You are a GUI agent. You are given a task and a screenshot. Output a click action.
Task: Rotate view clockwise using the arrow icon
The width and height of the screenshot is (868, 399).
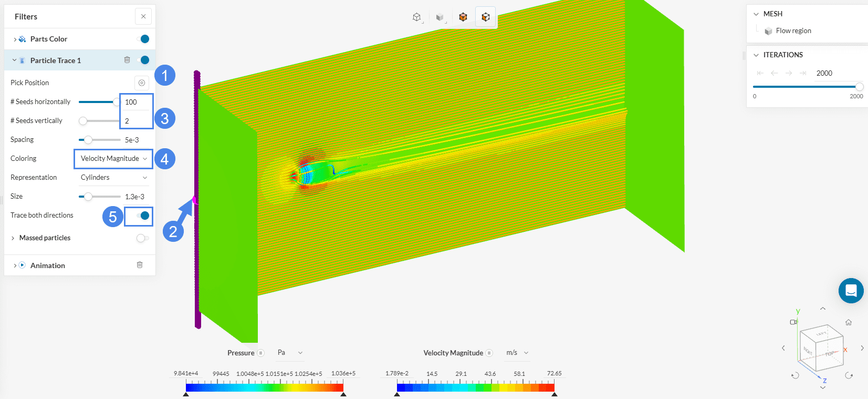point(849,375)
